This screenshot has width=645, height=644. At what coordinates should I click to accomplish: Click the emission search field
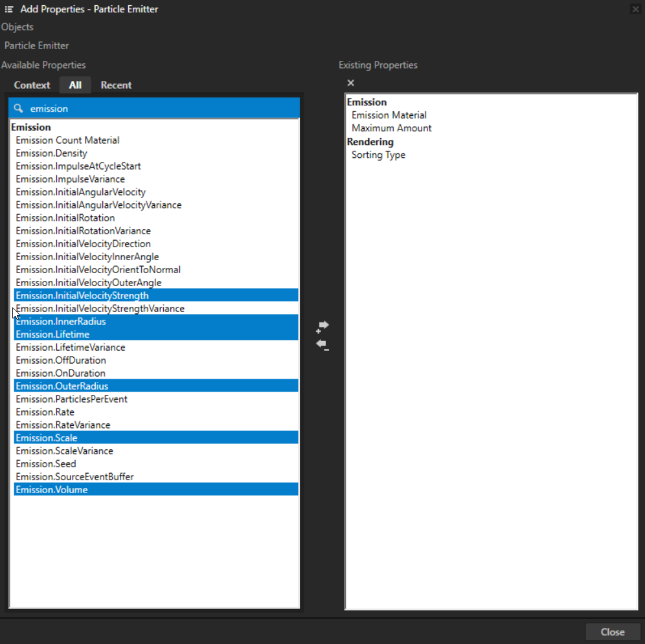point(154,108)
